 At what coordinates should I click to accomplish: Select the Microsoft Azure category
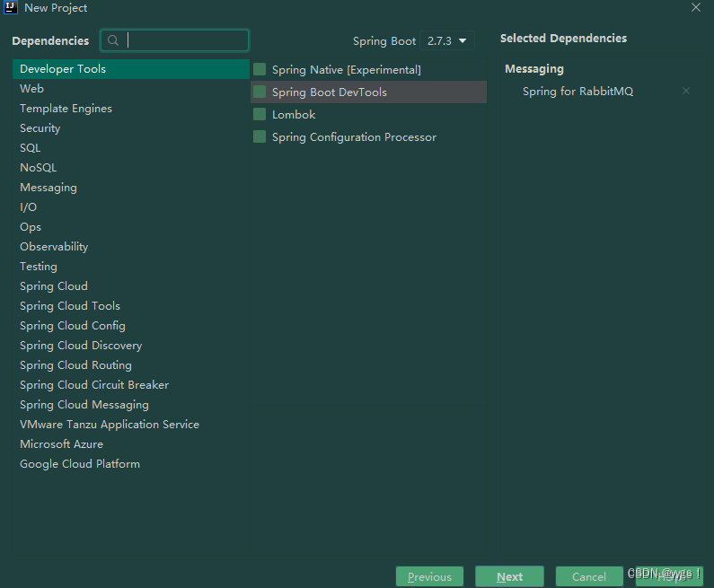131,444
